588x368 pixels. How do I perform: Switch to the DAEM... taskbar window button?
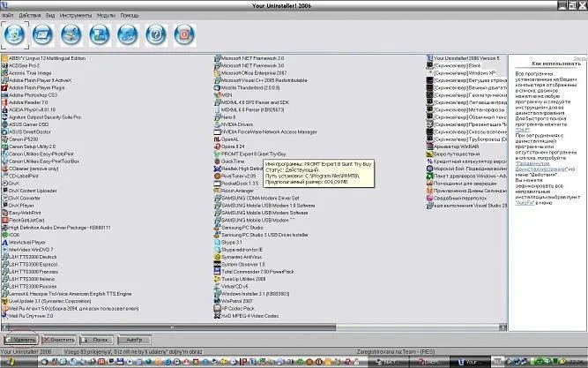pos(429,362)
